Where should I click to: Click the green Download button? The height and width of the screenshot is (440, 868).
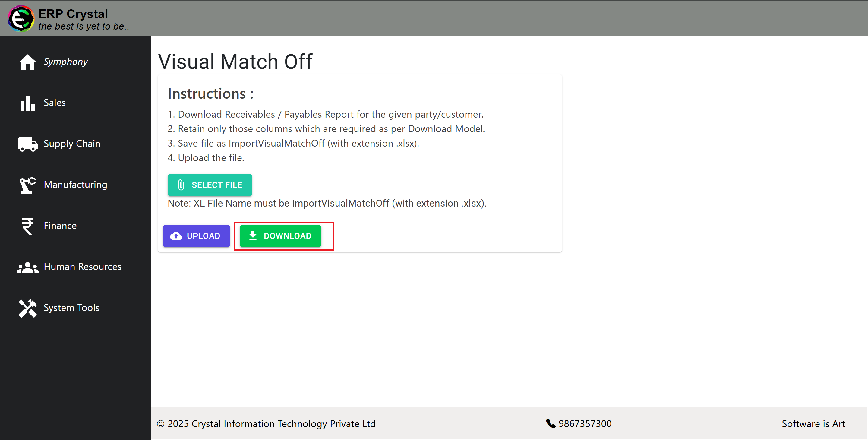point(280,236)
